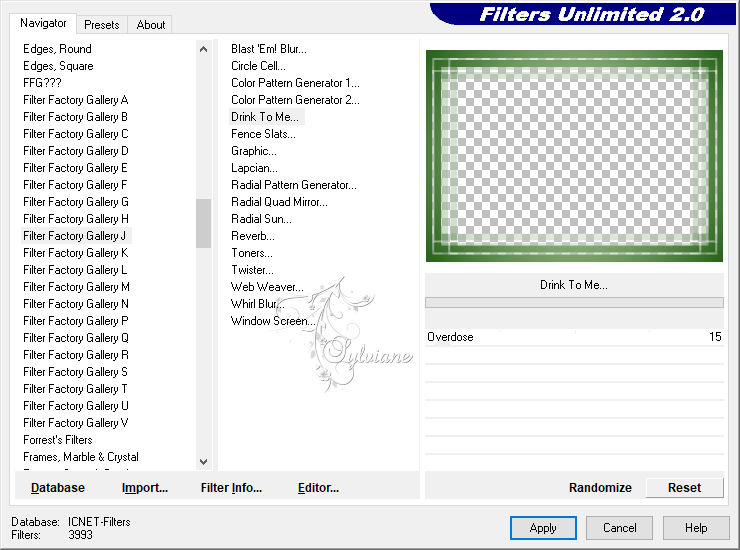Select Filter Factory Gallery C

[76, 134]
